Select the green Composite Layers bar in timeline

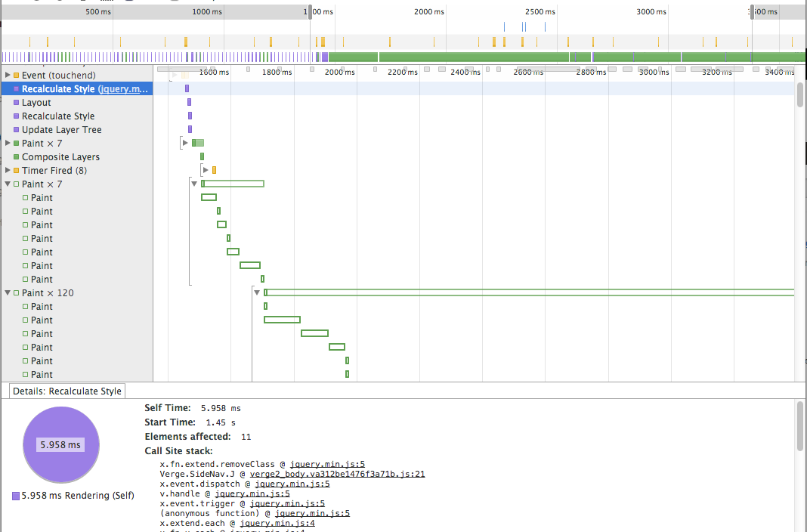point(202,156)
